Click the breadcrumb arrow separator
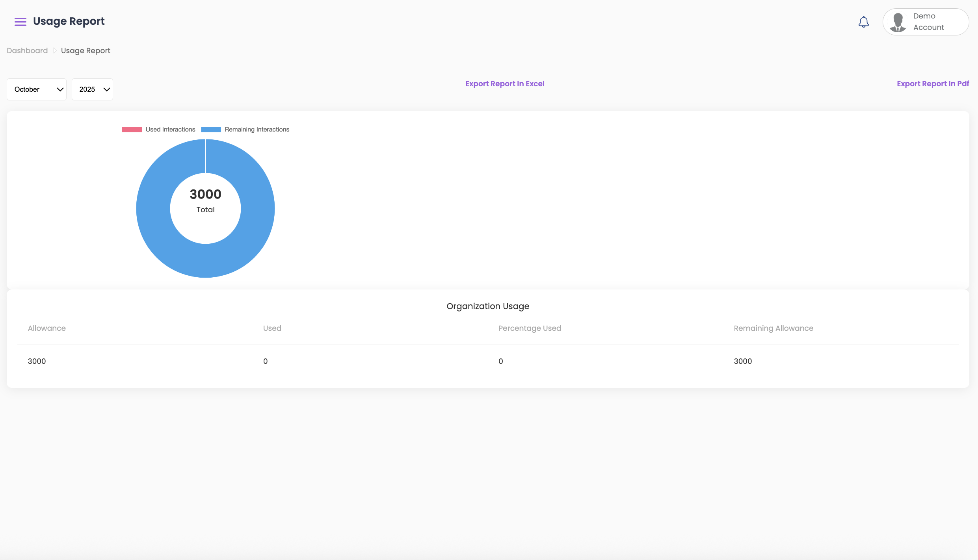The image size is (978, 560). (55, 50)
